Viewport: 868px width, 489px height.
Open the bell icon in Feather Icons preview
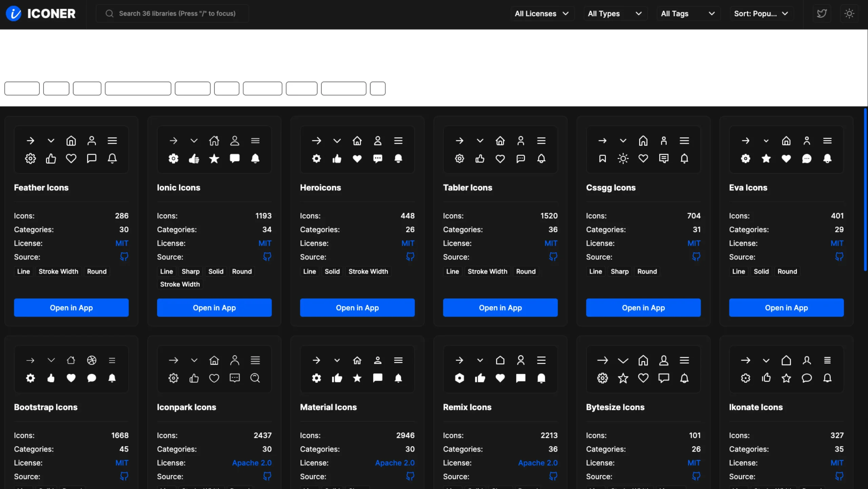(x=112, y=158)
